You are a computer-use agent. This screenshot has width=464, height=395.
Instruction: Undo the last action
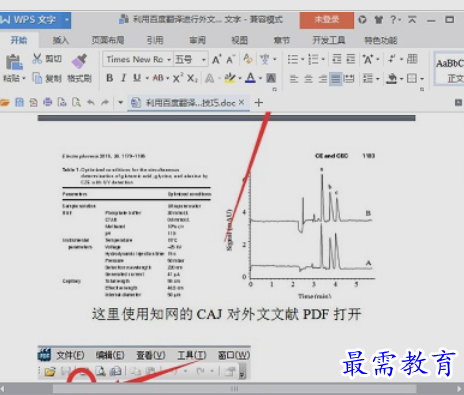91,102
